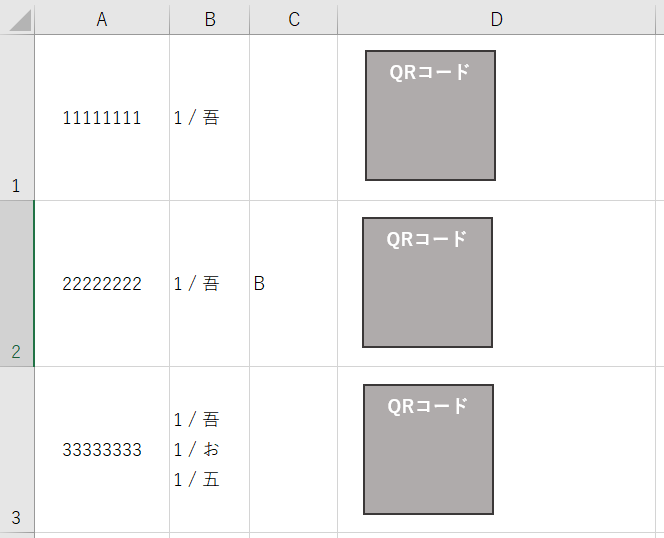The width and height of the screenshot is (664, 538).
Task: Click empty cell C1
Action: click(x=294, y=118)
